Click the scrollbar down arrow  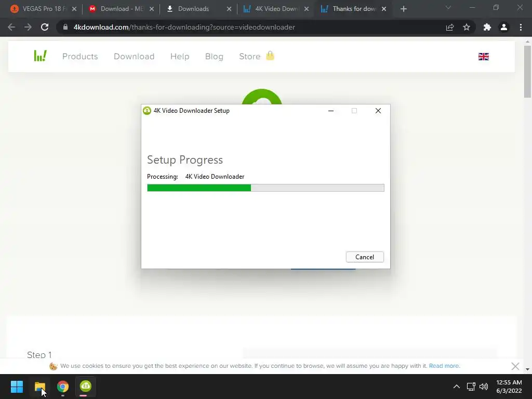pos(527,369)
